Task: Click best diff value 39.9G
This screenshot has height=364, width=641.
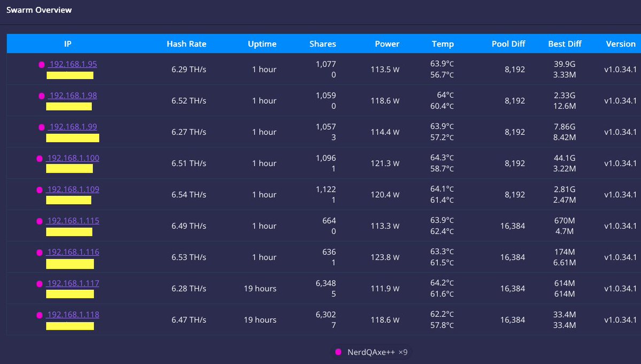Action: pos(565,64)
